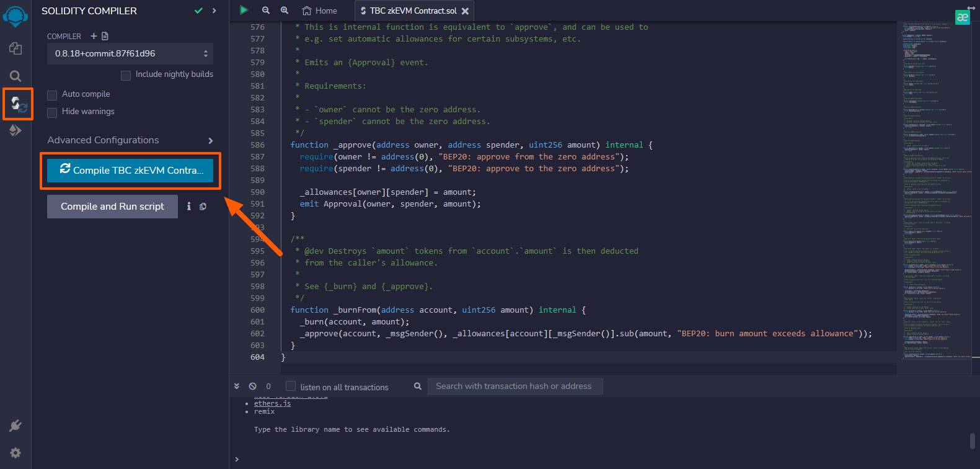Zoom out the editor font
This screenshot has width=980, height=469.
pos(266,11)
